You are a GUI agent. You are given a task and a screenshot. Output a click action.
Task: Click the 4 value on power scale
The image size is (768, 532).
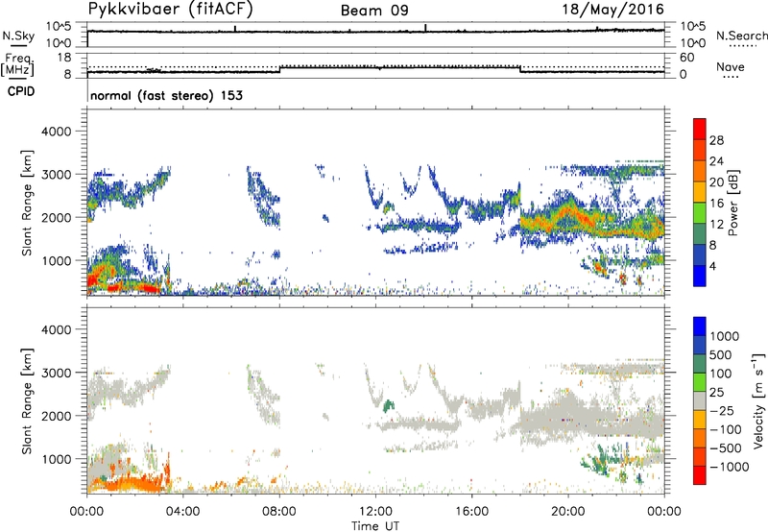point(712,266)
